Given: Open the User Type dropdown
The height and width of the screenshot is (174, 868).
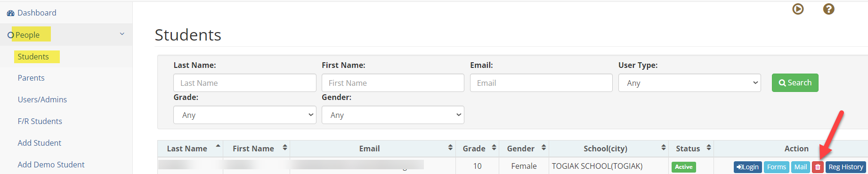Looking at the screenshot, I should 690,83.
